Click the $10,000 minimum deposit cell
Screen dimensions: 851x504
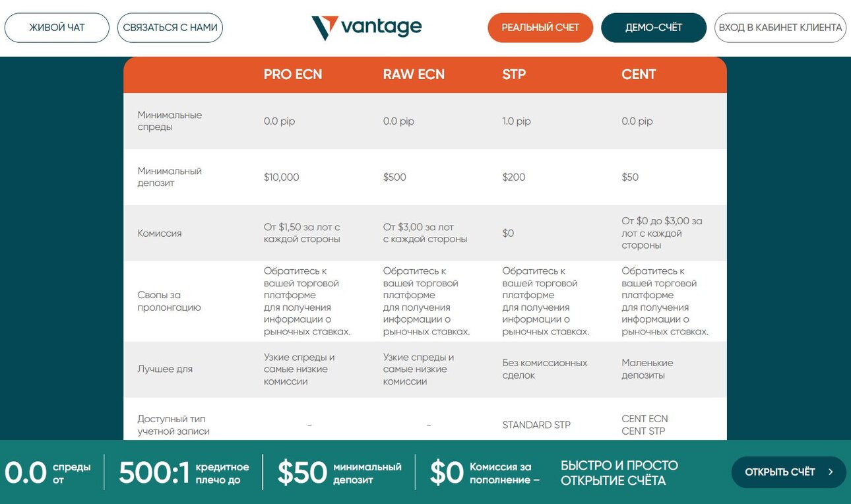[282, 177]
